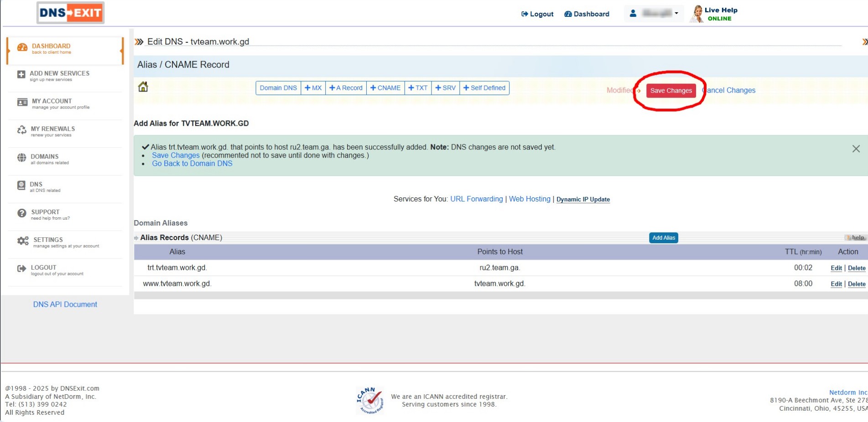Edit the www.tvteam.work.gd alias record

(x=836, y=284)
